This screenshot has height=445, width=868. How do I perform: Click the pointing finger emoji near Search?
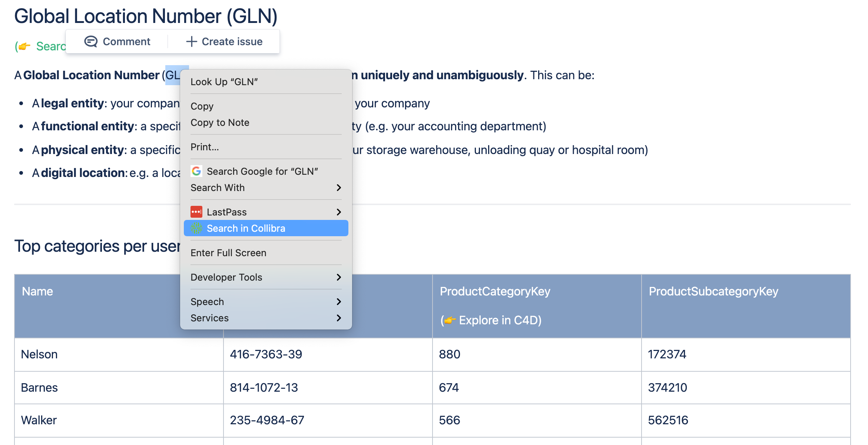[24, 46]
